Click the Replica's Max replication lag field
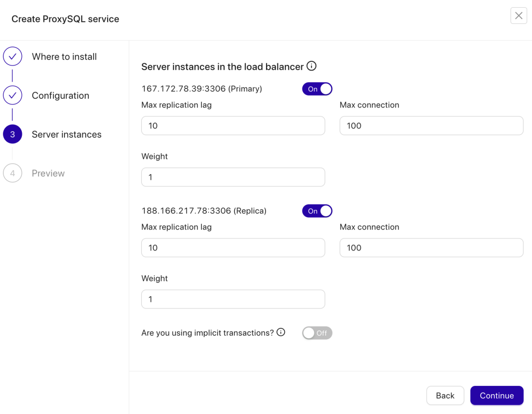This screenshot has height=414, width=532. click(x=233, y=248)
